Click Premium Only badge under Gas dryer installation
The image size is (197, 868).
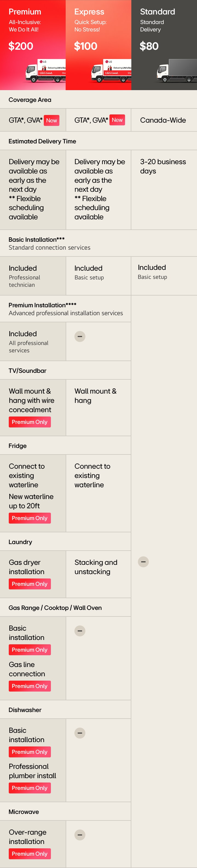coord(30,584)
